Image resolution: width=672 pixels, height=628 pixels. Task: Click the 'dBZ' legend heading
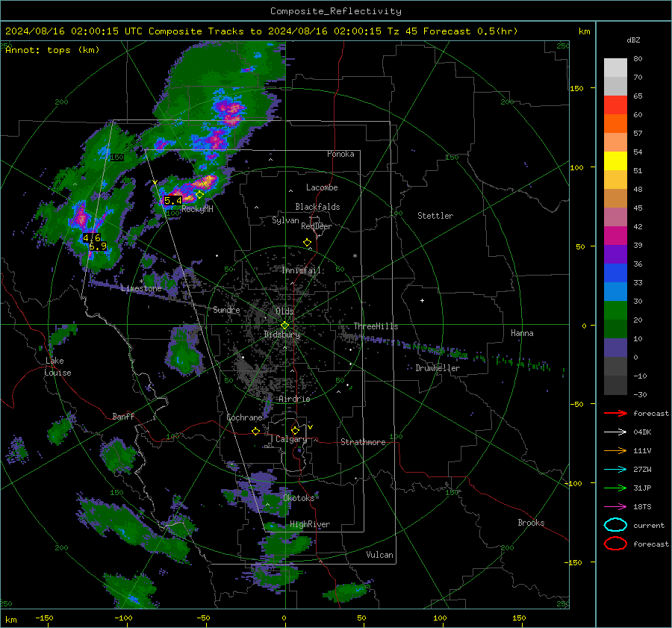[633, 40]
